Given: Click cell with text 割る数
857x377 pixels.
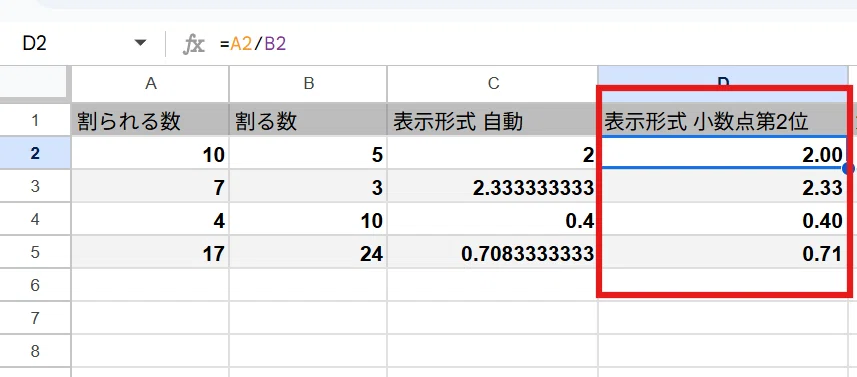Looking at the screenshot, I should pyautogui.click(x=308, y=120).
